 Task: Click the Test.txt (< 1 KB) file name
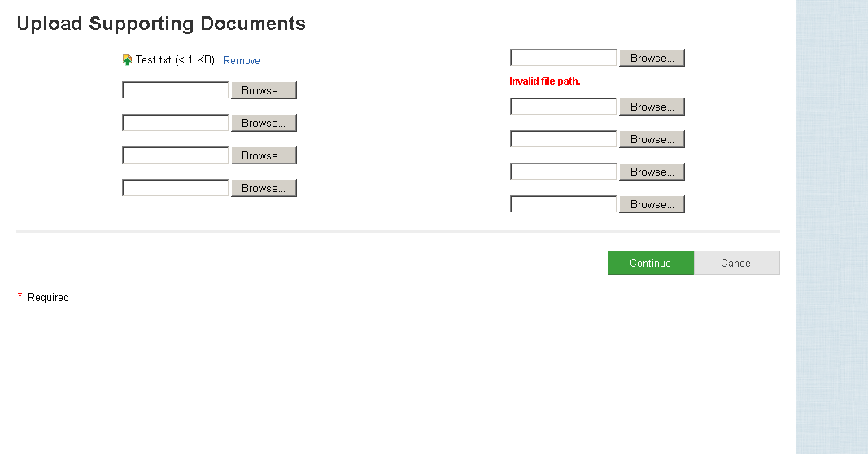pos(175,59)
